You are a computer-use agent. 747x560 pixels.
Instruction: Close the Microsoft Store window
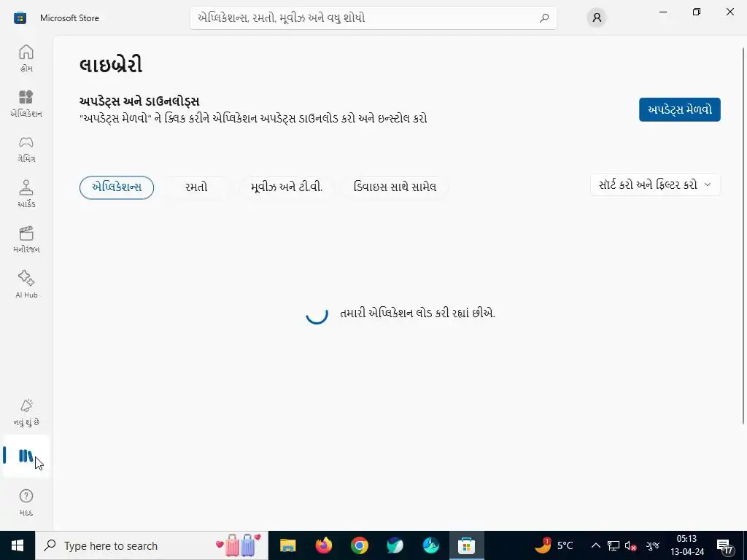729,12
